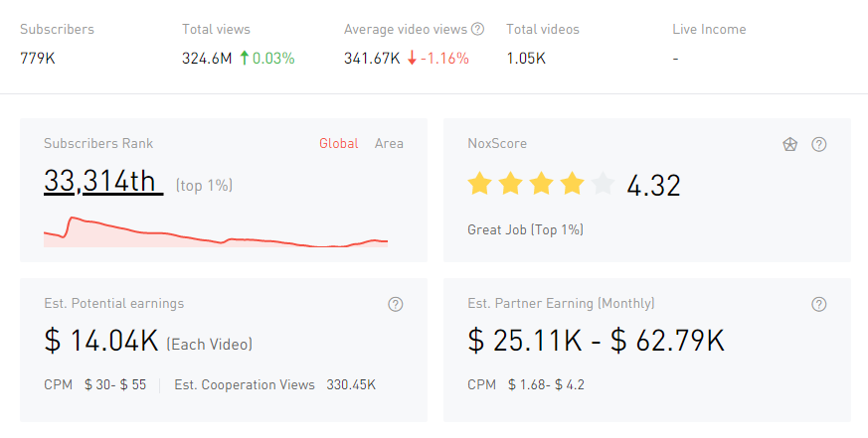Click the NoxScore 4.32 rating value
Viewport: 868px width, 438px height.
pyautogui.click(x=653, y=185)
